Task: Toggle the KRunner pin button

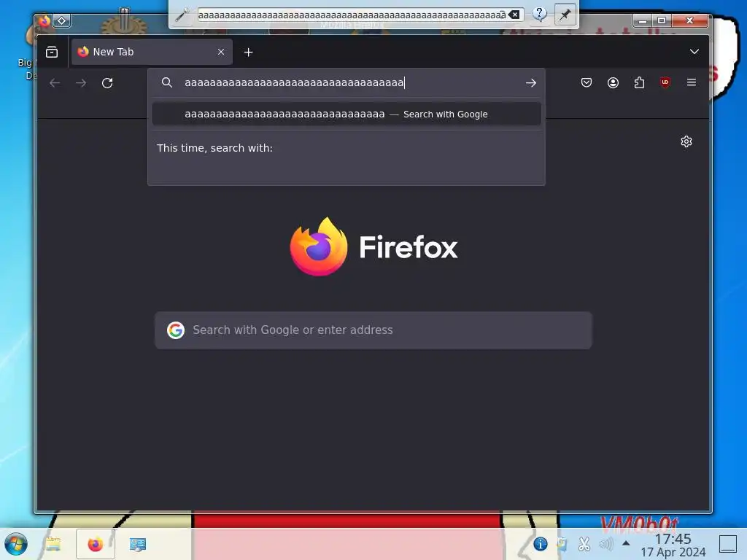Action: tap(565, 15)
